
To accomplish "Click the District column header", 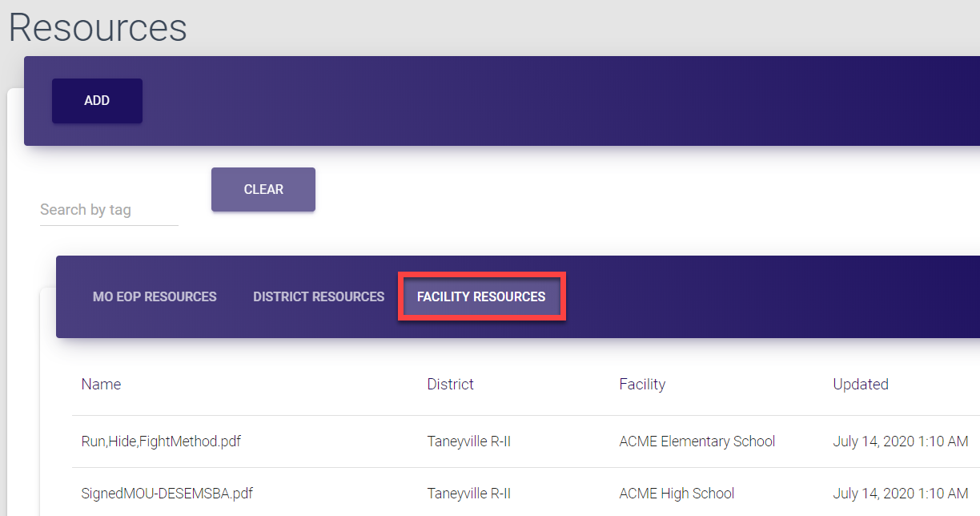I will click(450, 385).
